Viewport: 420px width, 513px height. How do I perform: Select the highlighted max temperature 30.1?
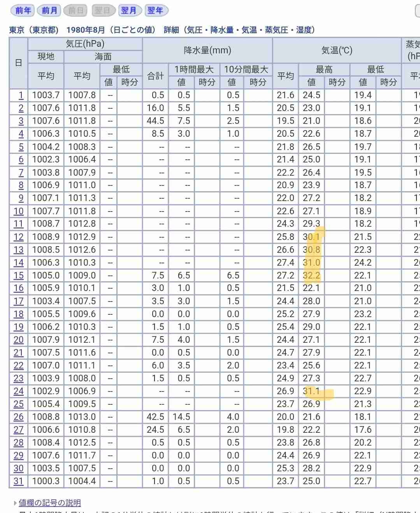coord(311,237)
